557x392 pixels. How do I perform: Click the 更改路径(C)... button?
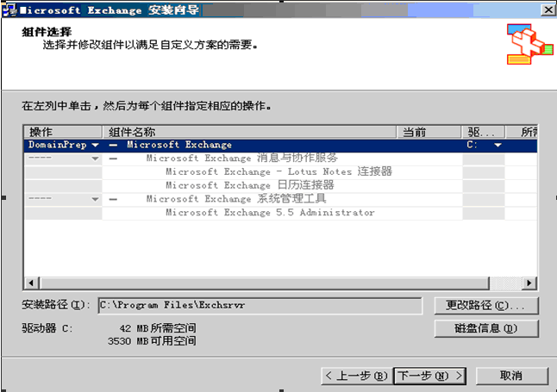pyautogui.click(x=486, y=305)
